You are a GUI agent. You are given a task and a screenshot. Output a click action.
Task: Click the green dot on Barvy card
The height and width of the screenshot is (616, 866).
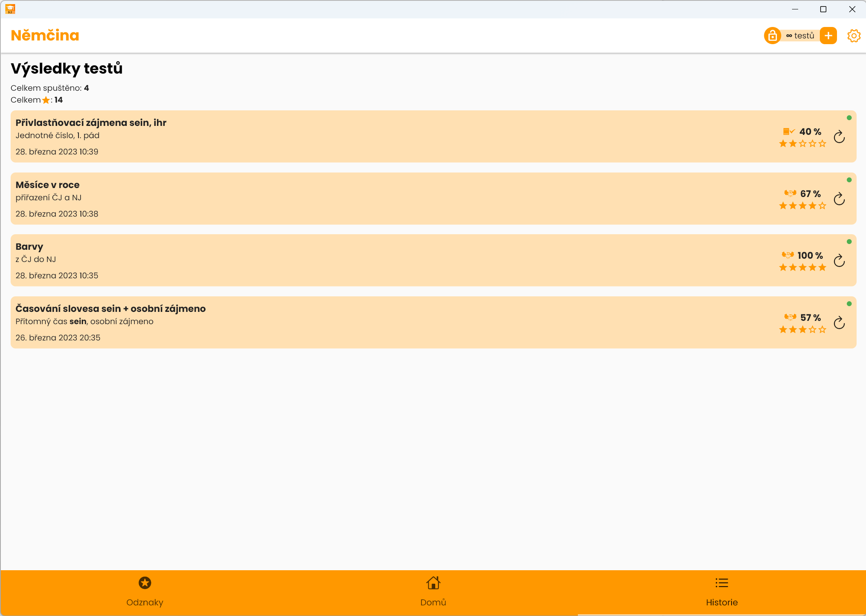point(849,242)
